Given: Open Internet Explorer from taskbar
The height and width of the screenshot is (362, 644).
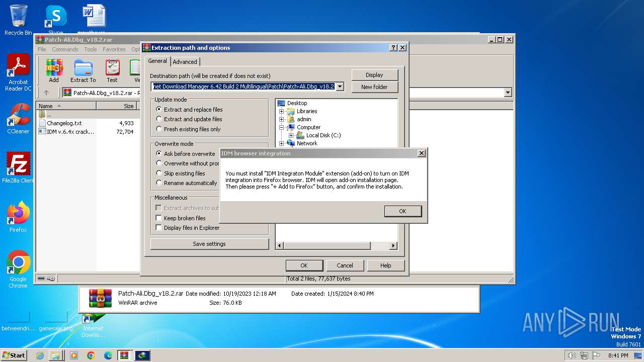Looking at the screenshot, I should (x=40, y=355).
